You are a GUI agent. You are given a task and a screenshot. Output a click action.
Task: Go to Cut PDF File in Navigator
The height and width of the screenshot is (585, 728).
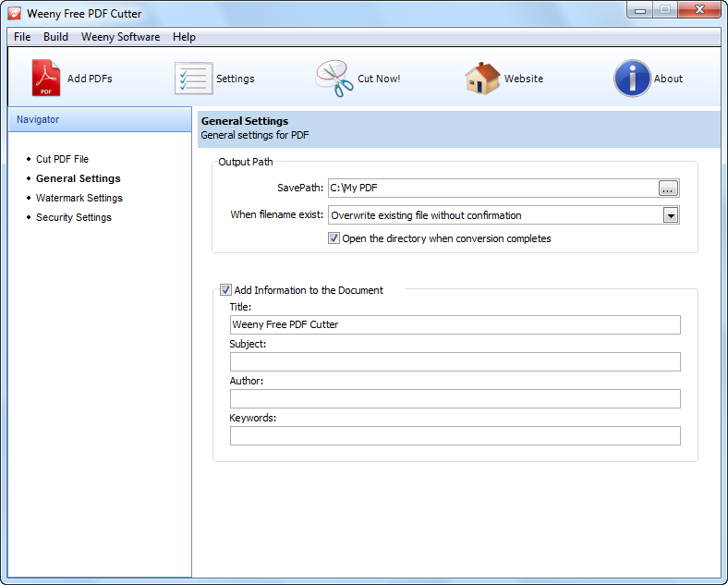62,159
